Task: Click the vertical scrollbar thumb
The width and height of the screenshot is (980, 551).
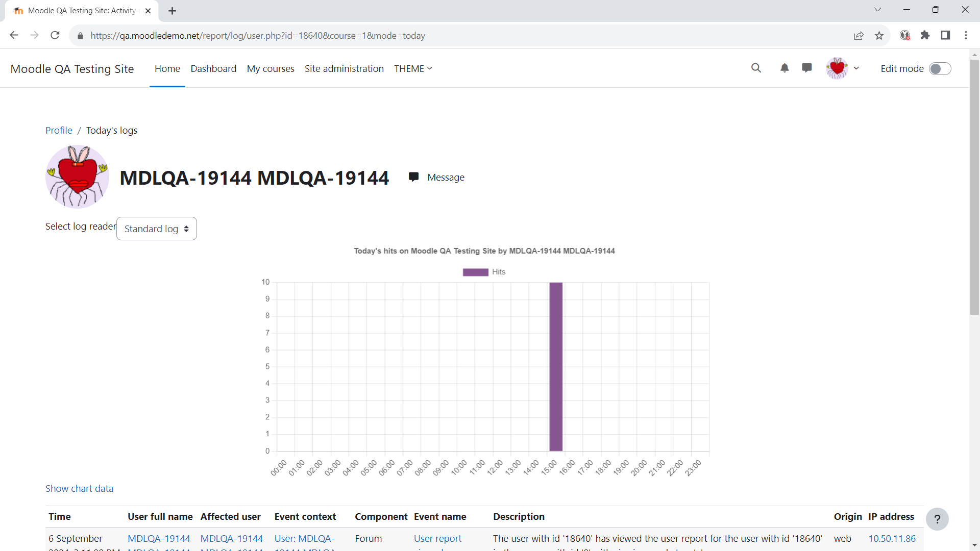Action: coord(974,187)
